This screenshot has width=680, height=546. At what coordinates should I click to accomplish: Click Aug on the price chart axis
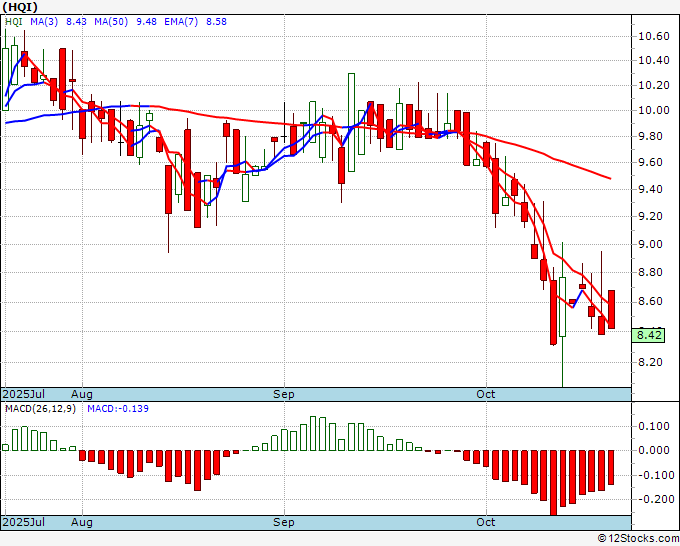tap(82, 394)
